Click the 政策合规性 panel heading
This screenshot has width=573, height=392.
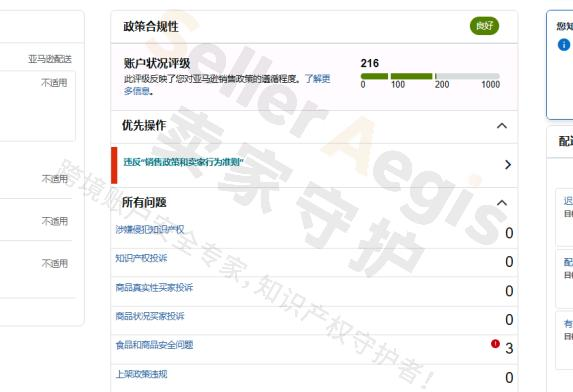click(x=151, y=26)
